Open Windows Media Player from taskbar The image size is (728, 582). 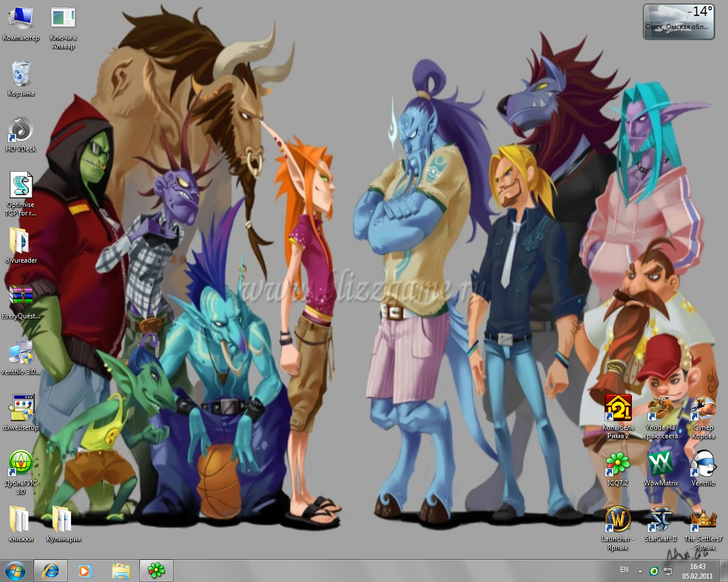click(x=85, y=571)
